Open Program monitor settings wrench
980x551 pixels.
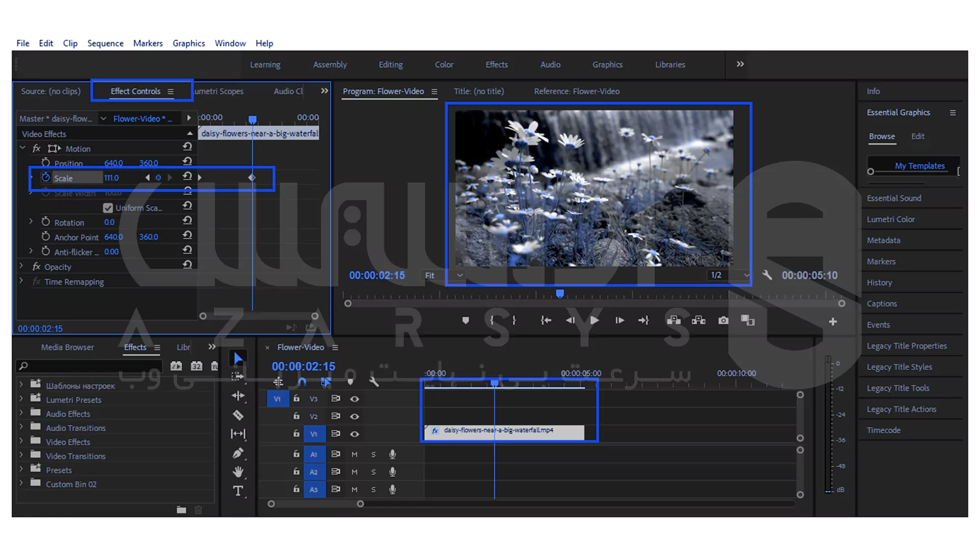click(x=767, y=275)
